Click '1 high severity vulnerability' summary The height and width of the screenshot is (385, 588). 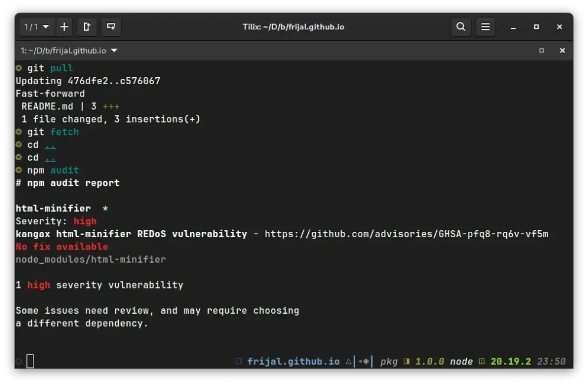tap(99, 285)
